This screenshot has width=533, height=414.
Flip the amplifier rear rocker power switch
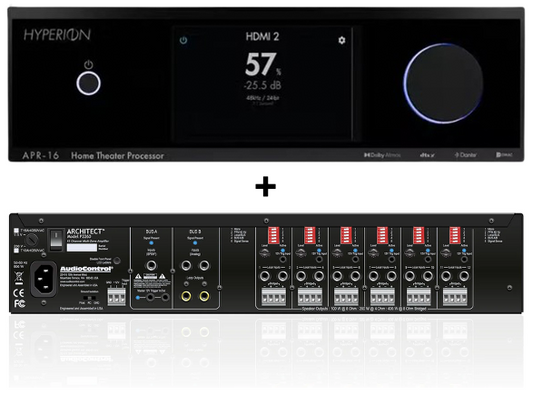[x=56, y=240]
